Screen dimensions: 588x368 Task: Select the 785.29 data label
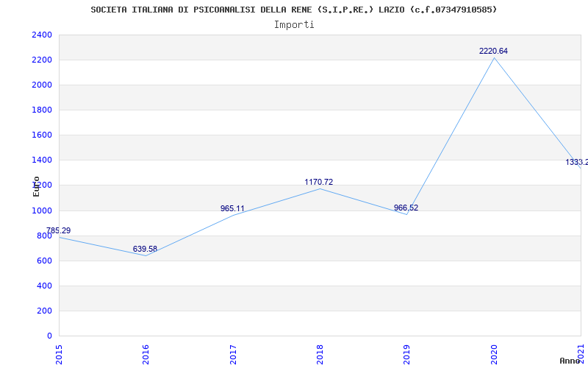(59, 230)
